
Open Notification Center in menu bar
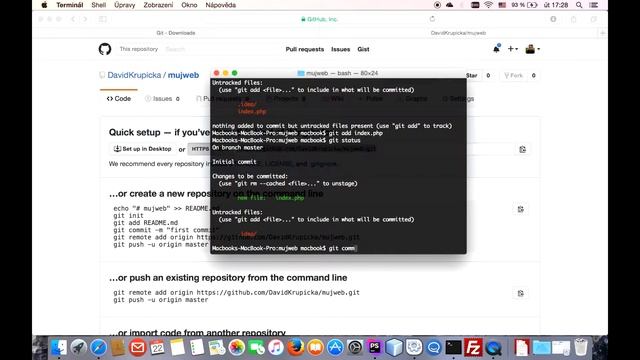(x=594, y=5)
